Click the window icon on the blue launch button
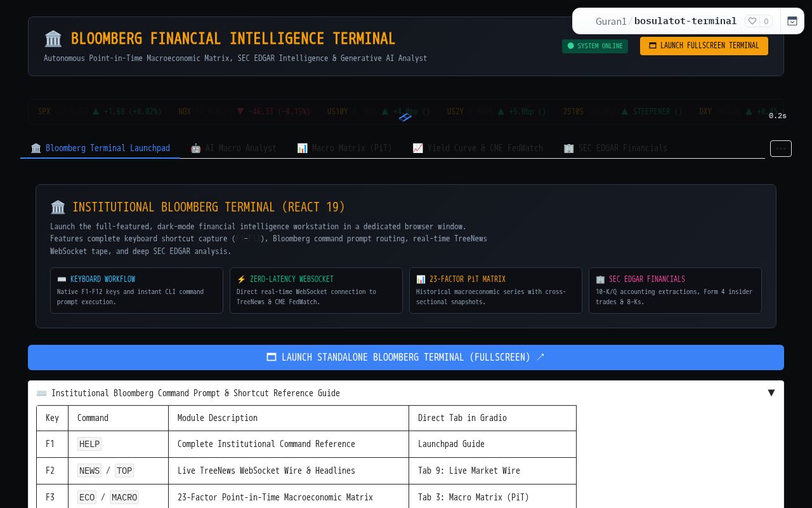Viewport: 812px width, 508px height. pos(272,358)
